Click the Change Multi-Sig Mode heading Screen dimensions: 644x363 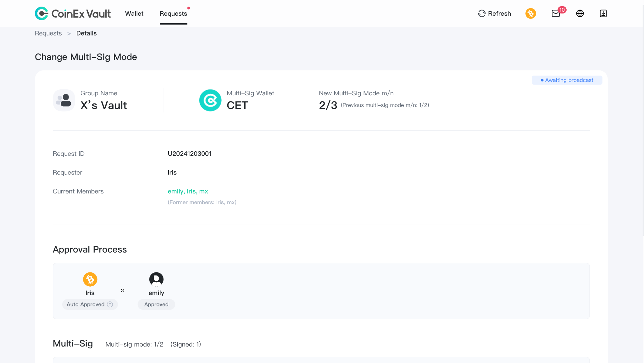pos(86,57)
